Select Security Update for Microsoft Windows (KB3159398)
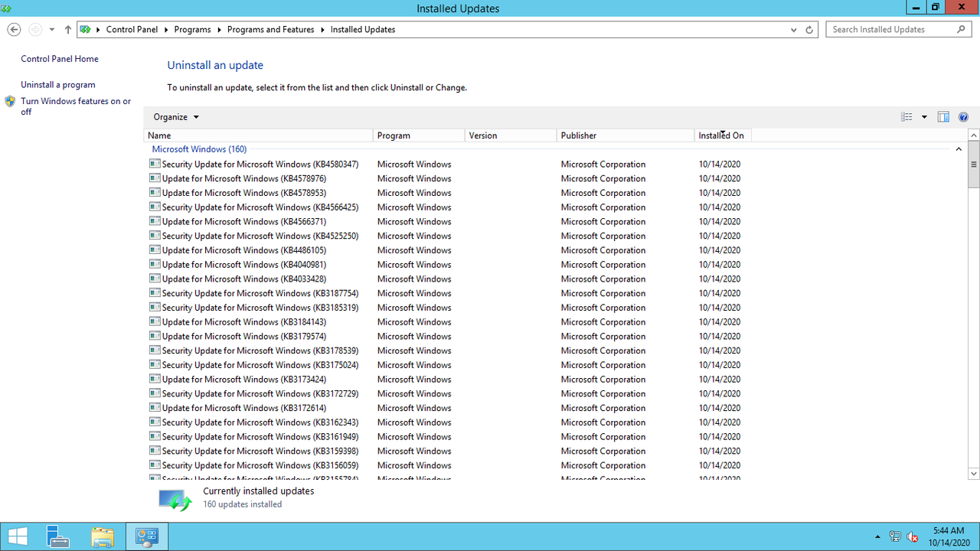 (260, 451)
